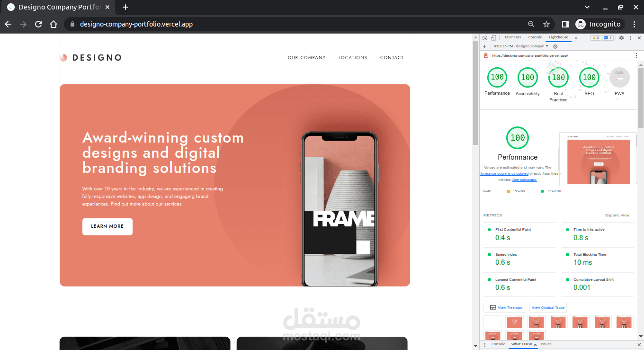Open the CONTACT nav link
The width and height of the screenshot is (644, 350).
pos(392,58)
